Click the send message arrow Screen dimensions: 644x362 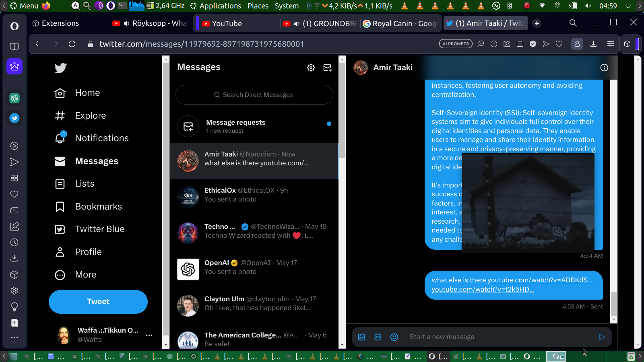click(x=602, y=337)
